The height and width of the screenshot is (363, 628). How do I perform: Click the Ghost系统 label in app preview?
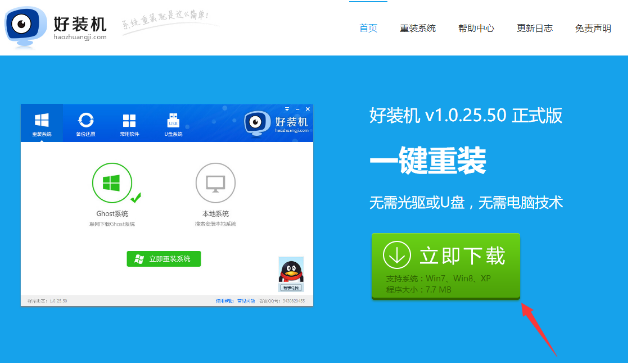(x=112, y=214)
